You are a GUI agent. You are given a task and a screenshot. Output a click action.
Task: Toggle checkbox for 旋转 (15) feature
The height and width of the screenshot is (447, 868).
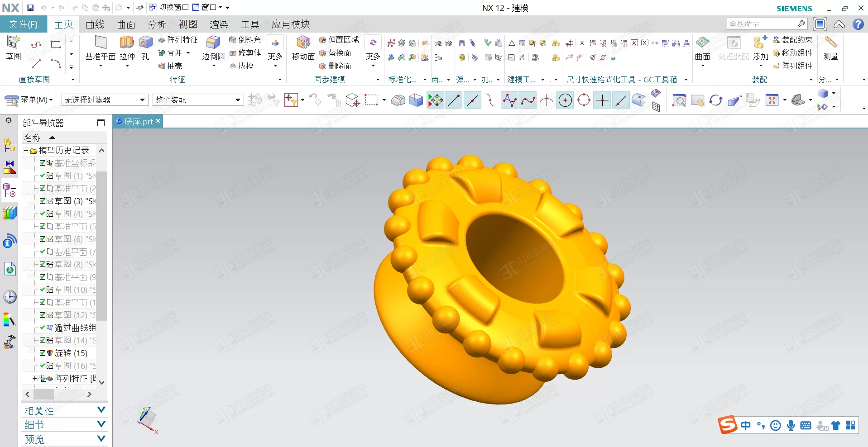point(43,353)
